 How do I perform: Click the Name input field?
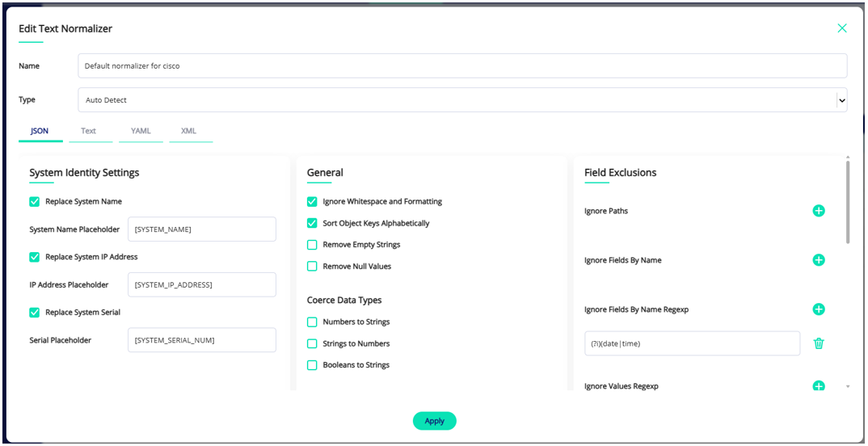tap(462, 65)
